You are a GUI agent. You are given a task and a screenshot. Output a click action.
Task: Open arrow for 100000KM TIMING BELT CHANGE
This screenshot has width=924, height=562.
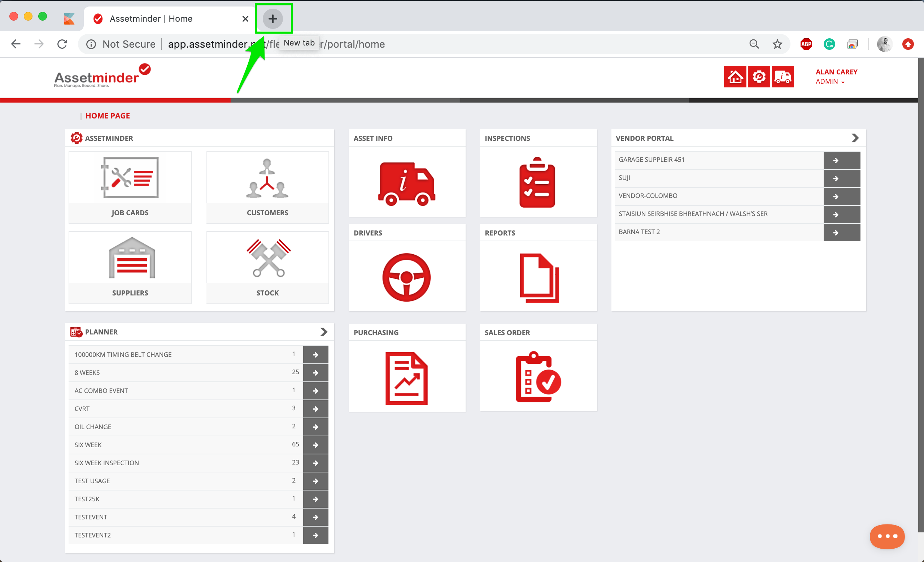pos(315,355)
